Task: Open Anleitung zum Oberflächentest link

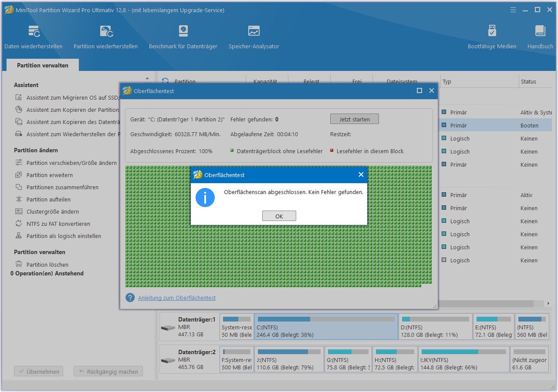Action: point(177,298)
